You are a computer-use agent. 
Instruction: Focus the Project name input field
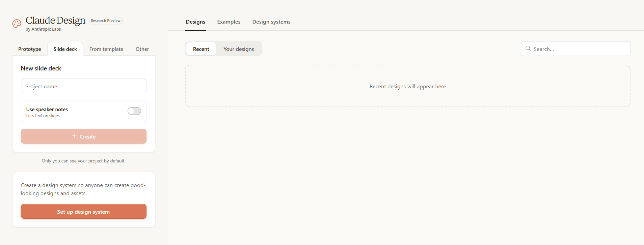pyautogui.click(x=83, y=86)
